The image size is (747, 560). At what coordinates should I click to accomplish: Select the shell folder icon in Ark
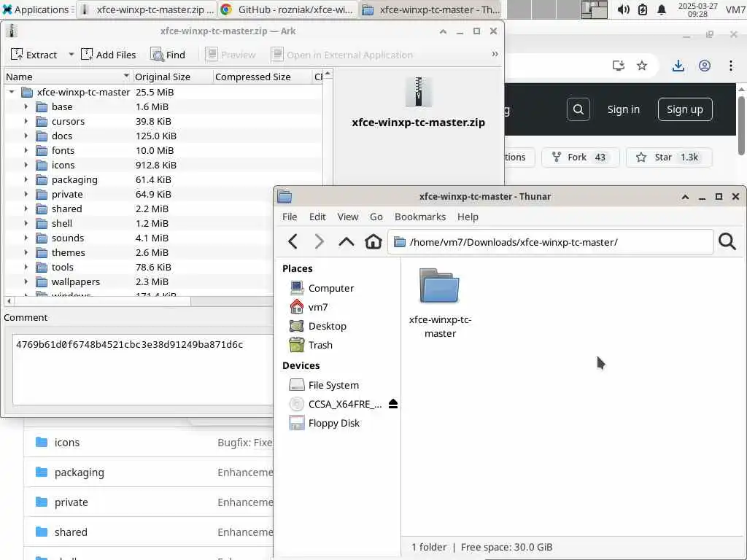pyautogui.click(x=42, y=223)
